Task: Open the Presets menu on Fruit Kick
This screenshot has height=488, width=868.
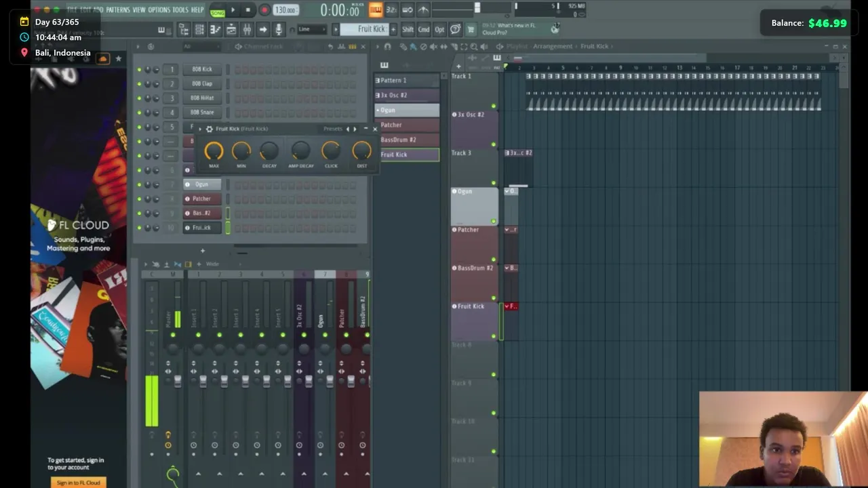Action: (x=333, y=129)
